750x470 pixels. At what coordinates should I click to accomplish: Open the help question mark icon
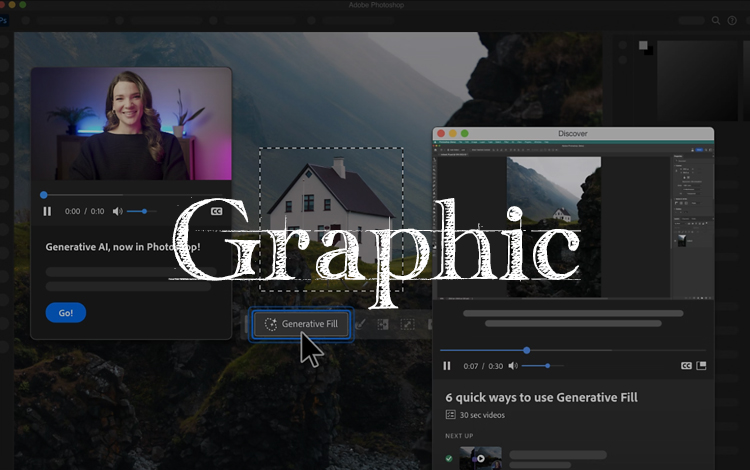click(x=732, y=21)
